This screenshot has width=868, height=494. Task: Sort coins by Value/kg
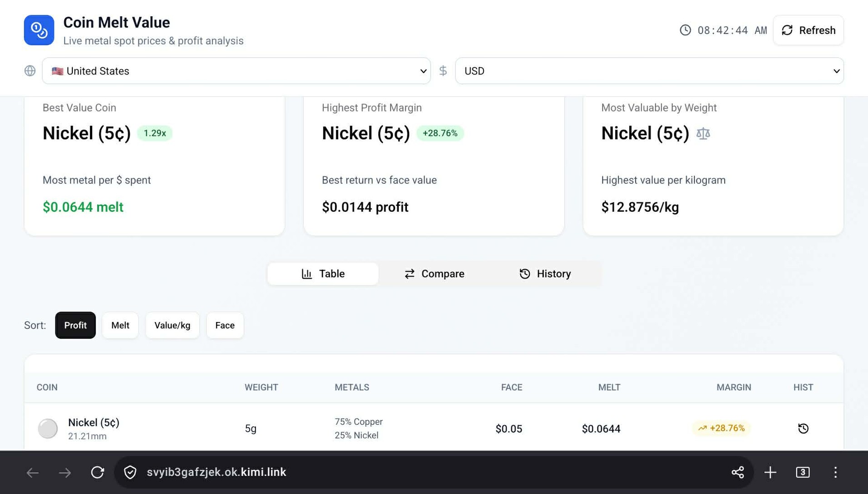coord(172,325)
